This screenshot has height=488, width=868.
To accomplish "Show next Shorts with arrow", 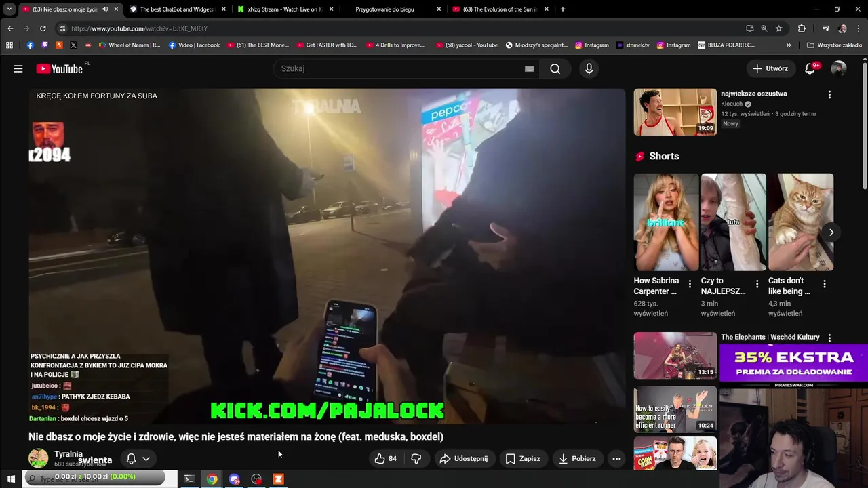I will (831, 232).
